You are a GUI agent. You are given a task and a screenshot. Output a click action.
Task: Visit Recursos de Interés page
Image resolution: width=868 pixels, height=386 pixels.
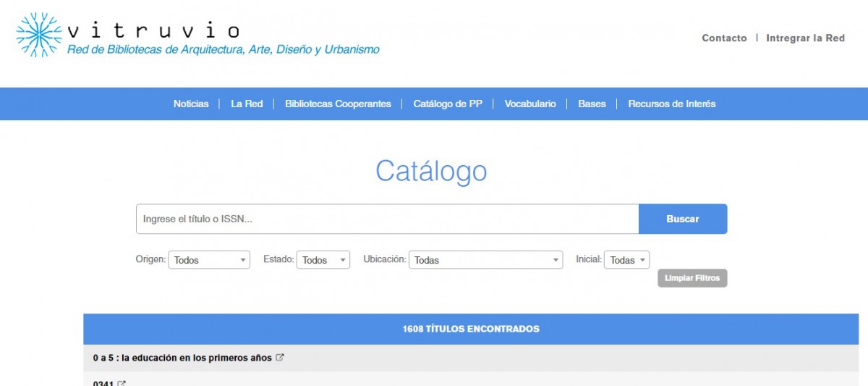[x=671, y=104]
